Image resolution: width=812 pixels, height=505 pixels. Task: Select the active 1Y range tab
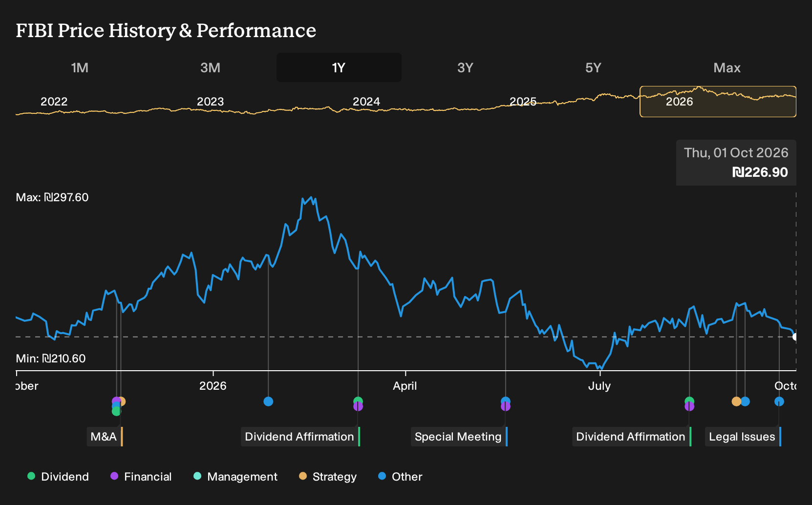[339, 68]
